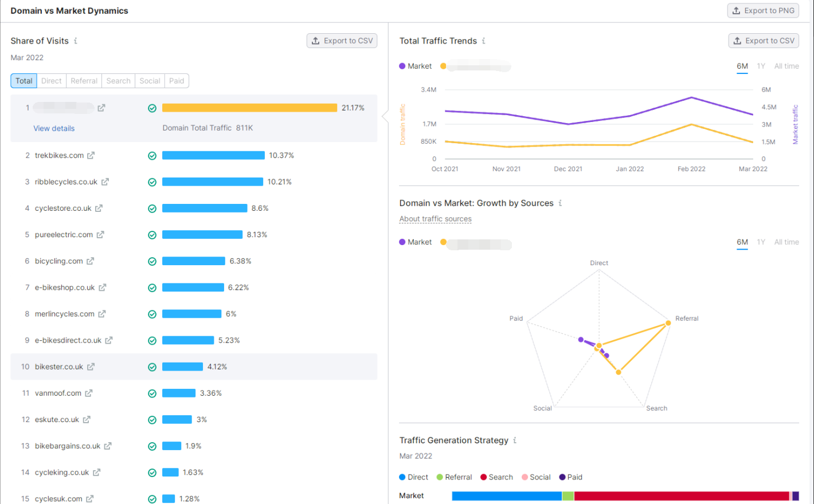Select All time range in Growth by Sources
This screenshot has width=814, height=504.
click(x=786, y=242)
